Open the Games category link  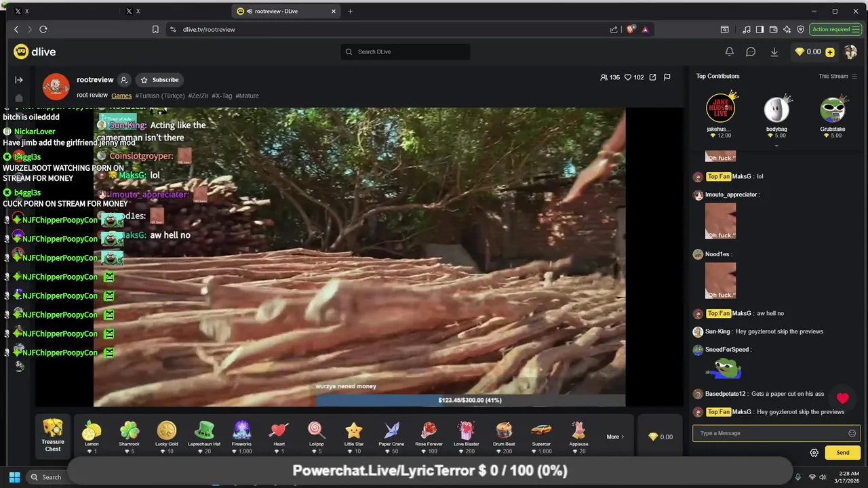click(121, 96)
